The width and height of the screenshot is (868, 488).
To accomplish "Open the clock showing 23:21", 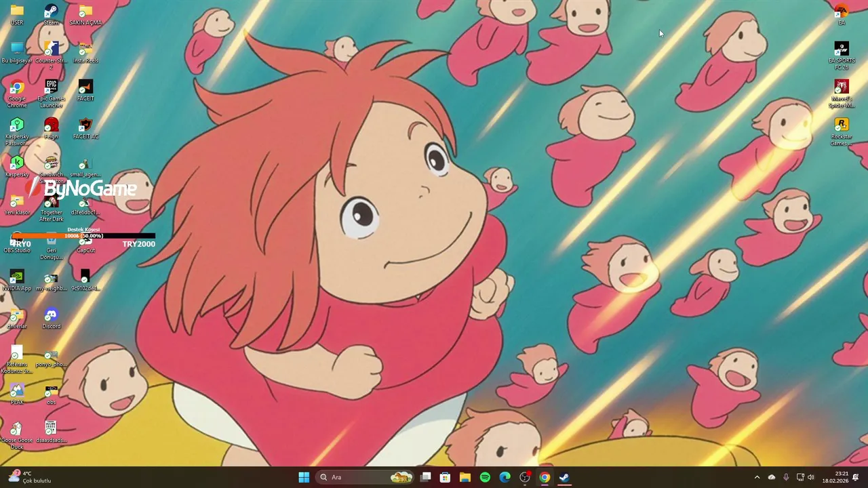I will (x=835, y=477).
